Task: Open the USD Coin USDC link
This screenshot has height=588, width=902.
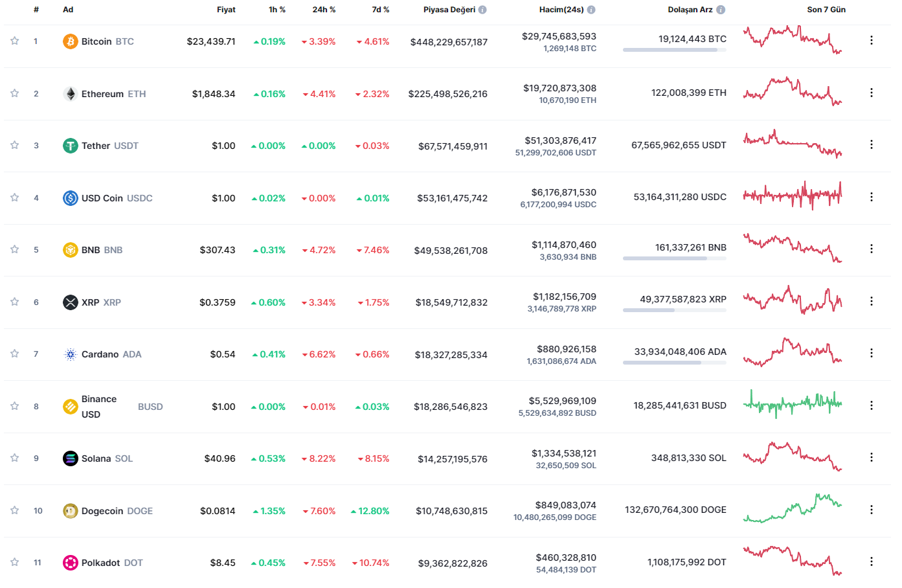Action: pos(117,198)
